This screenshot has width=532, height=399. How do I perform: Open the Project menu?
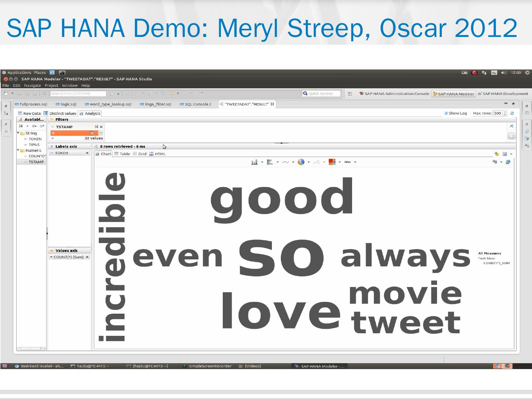pyautogui.click(x=51, y=85)
